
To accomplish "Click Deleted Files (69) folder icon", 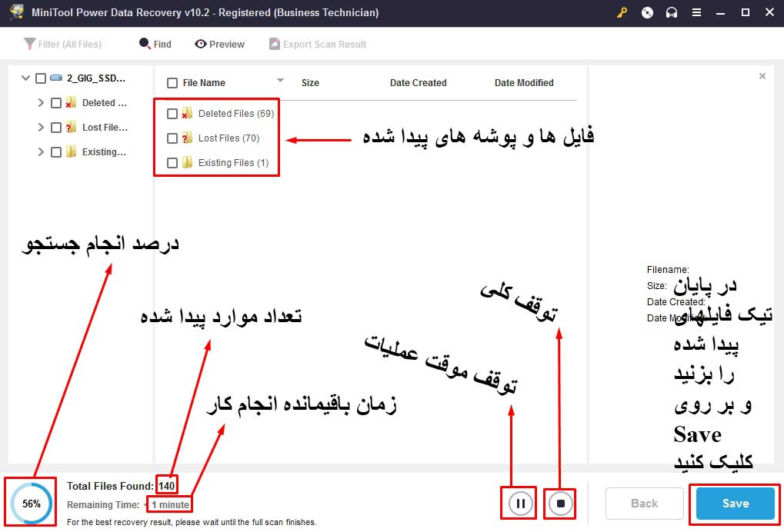I will [187, 113].
